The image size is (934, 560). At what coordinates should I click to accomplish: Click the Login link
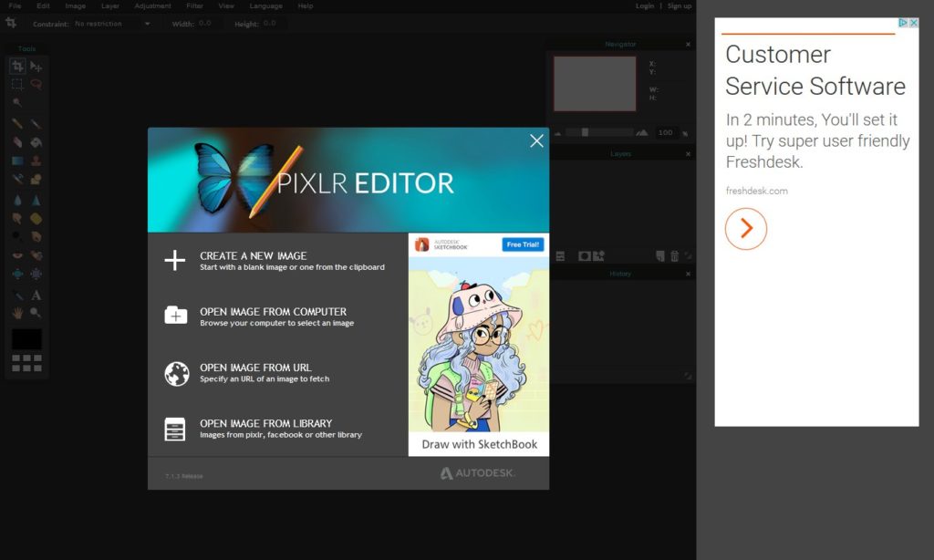pyautogui.click(x=645, y=6)
